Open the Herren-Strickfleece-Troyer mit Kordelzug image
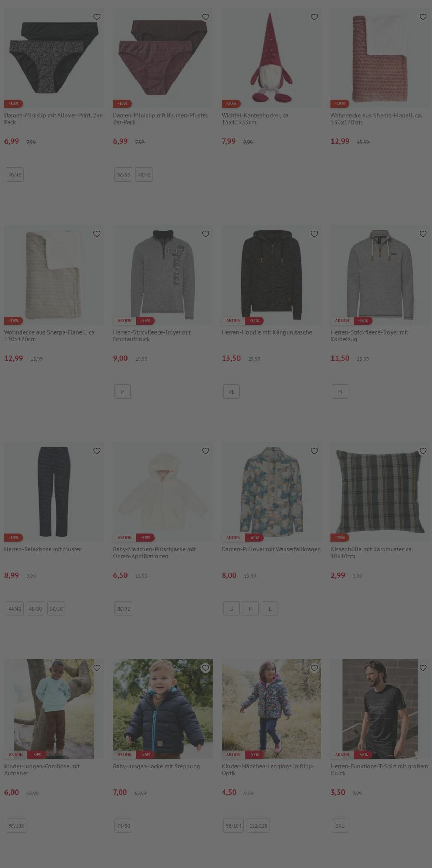 click(x=380, y=275)
